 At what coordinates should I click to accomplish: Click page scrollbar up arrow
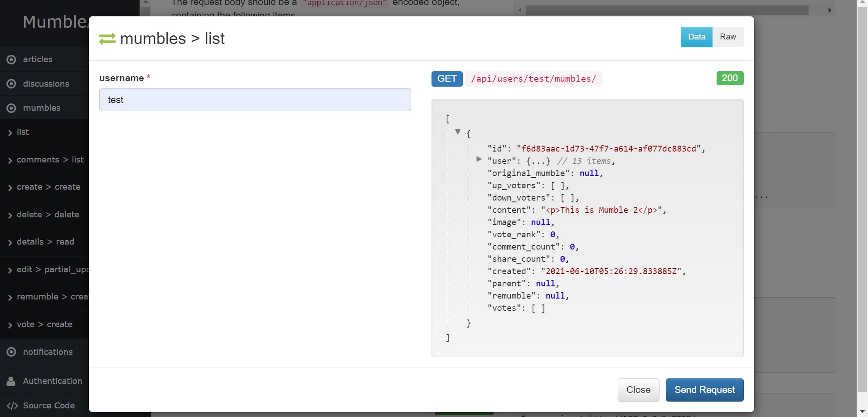862,3
